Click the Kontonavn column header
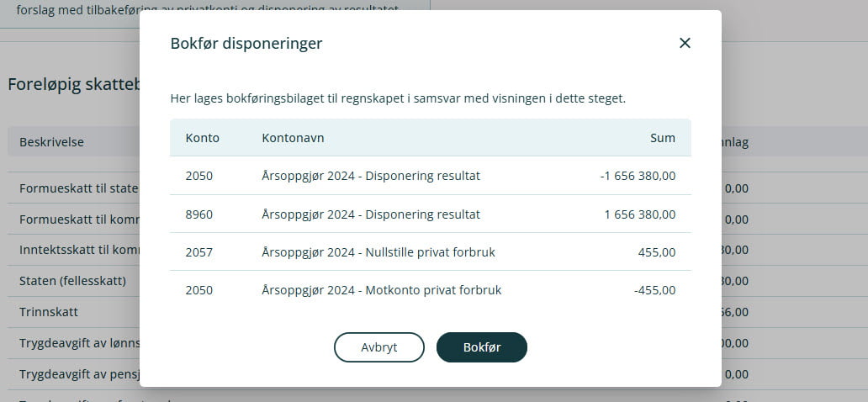 293,138
